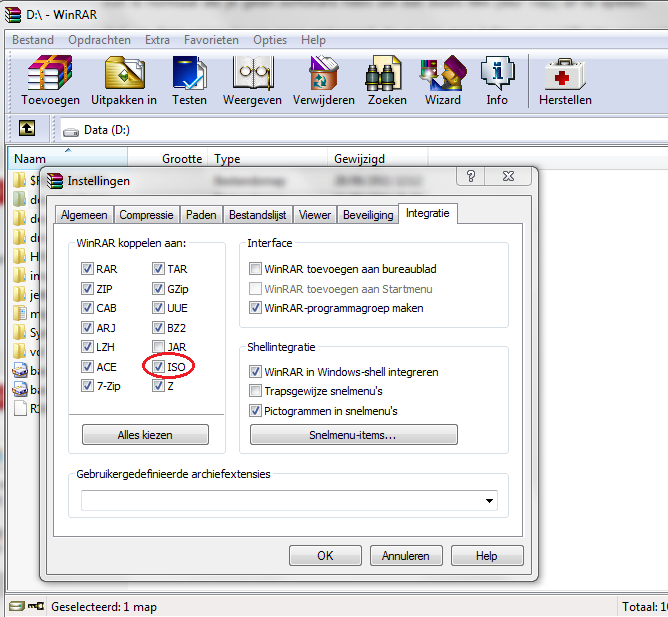Toggle the TAR association checkbox
Image resolution: width=668 pixels, height=617 pixels.
click(158, 268)
